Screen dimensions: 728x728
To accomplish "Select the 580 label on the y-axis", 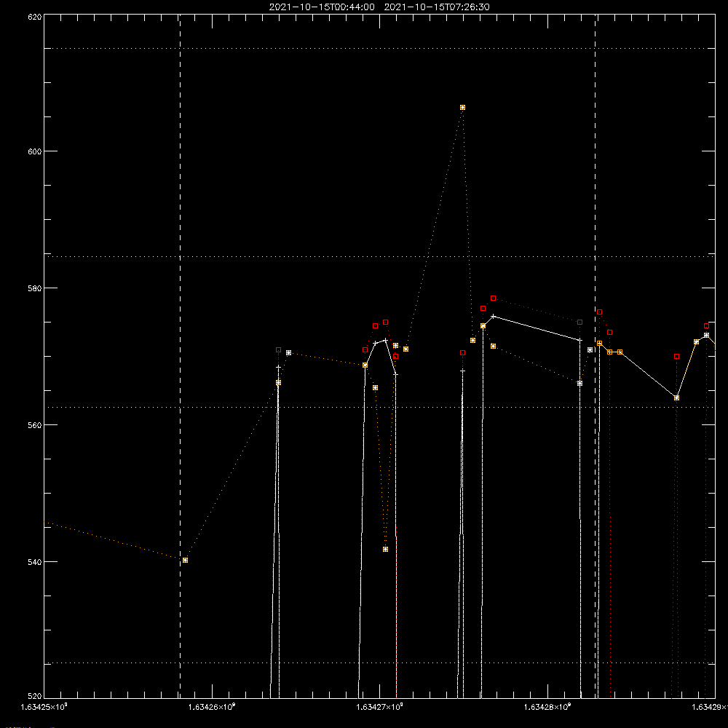I will [x=35, y=288].
